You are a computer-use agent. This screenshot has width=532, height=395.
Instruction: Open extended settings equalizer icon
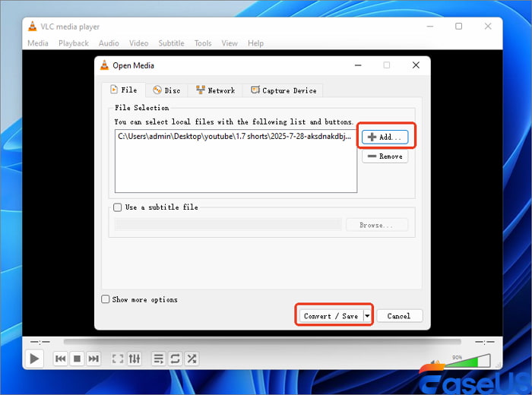[135, 359]
